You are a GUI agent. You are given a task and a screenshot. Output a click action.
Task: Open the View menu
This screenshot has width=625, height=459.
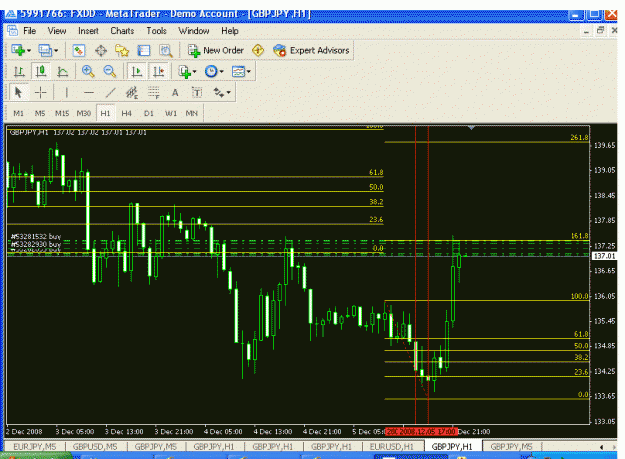tap(57, 31)
